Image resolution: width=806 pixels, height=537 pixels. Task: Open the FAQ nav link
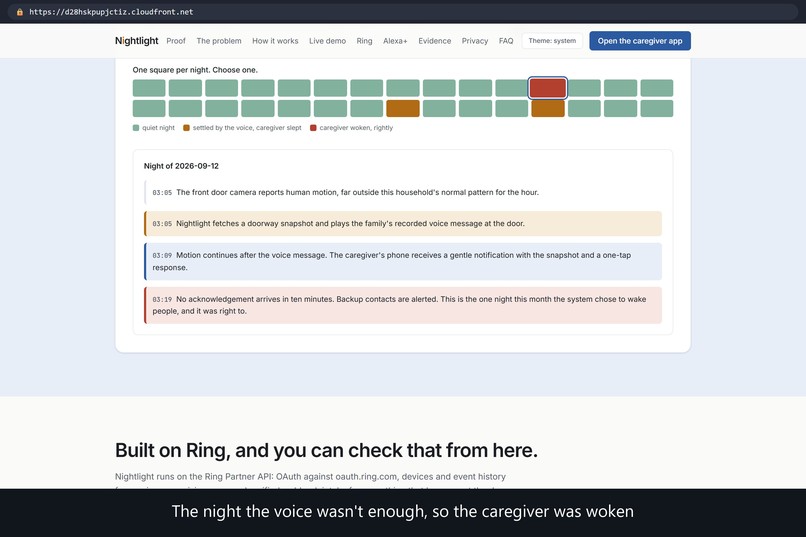(x=506, y=41)
